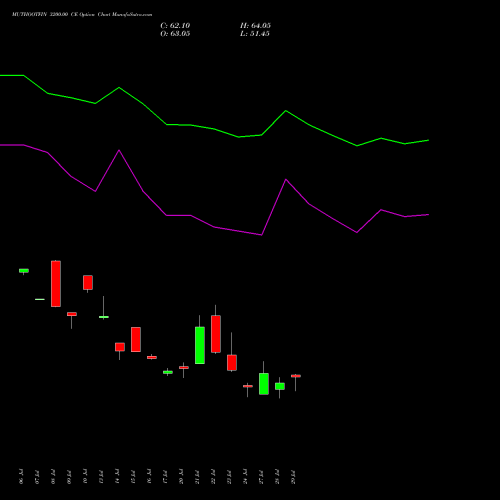Image resolution: width=500 pixels, height=500 pixels.
Task: Click the 20 Jul date label
Action: pos(181,477)
